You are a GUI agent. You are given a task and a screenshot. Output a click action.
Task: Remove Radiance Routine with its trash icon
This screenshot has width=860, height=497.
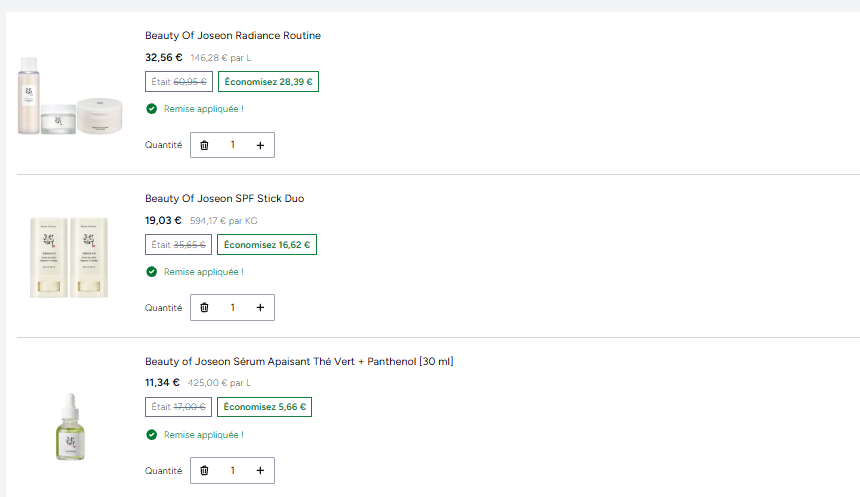[x=204, y=145]
